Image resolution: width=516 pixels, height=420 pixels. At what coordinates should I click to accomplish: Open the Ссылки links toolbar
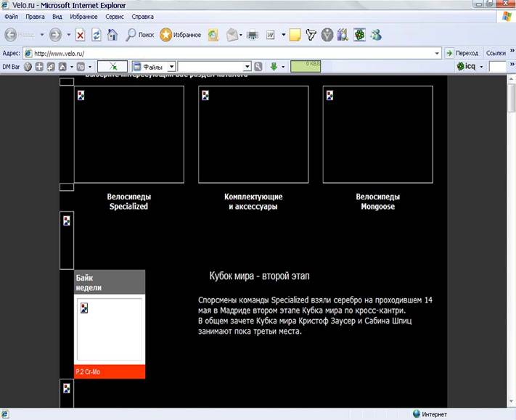(496, 53)
